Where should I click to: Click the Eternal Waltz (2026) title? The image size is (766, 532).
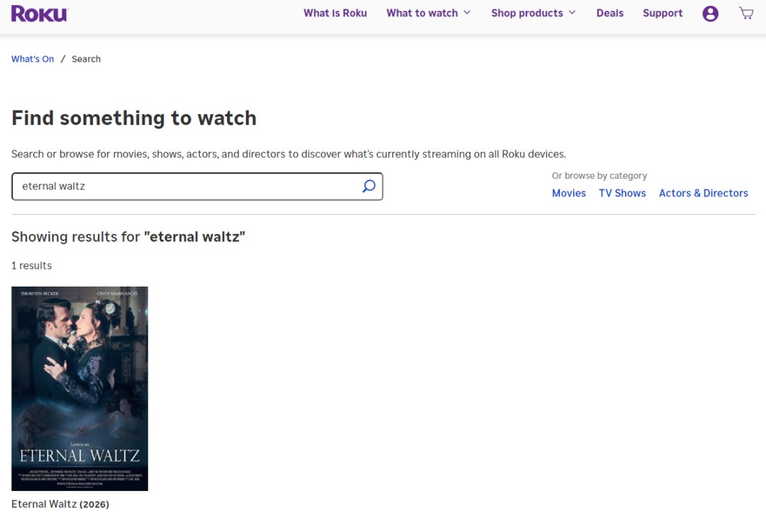pos(60,504)
